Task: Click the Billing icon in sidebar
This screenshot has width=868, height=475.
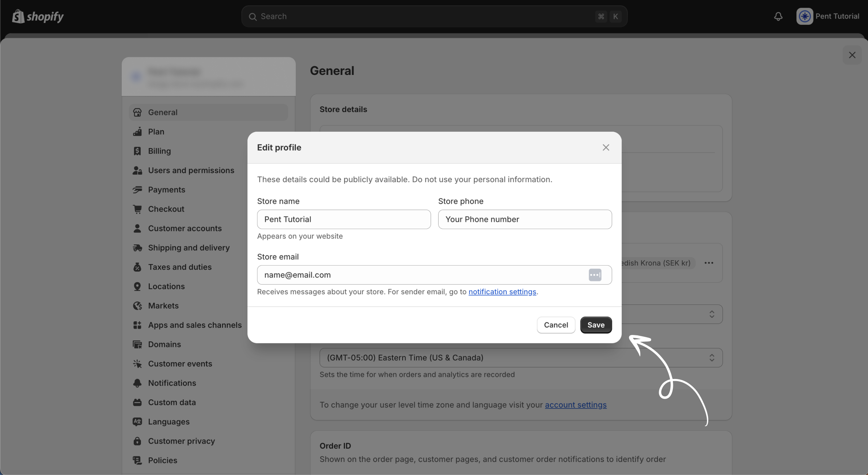Action: (137, 151)
